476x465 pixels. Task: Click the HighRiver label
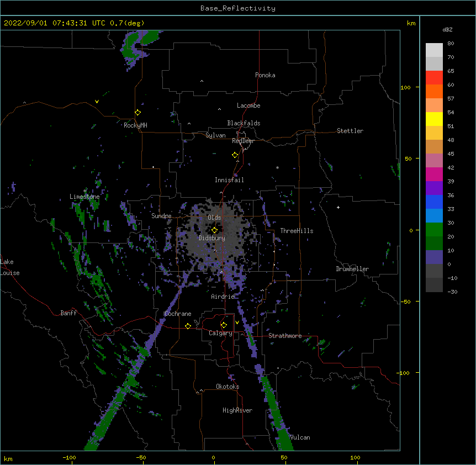coord(237,410)
